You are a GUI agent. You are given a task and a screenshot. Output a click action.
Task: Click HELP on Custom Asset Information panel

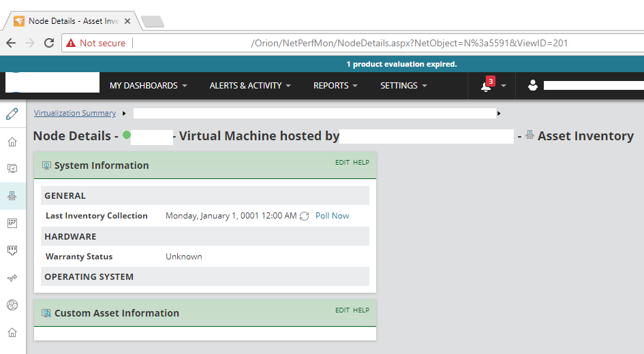(x=361, y=310)
